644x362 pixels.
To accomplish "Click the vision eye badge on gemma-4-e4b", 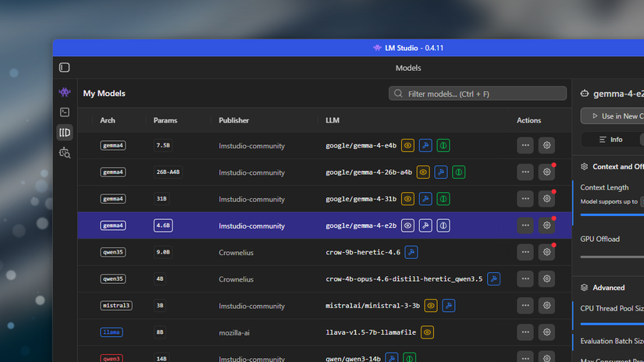I will coord(407,145).
